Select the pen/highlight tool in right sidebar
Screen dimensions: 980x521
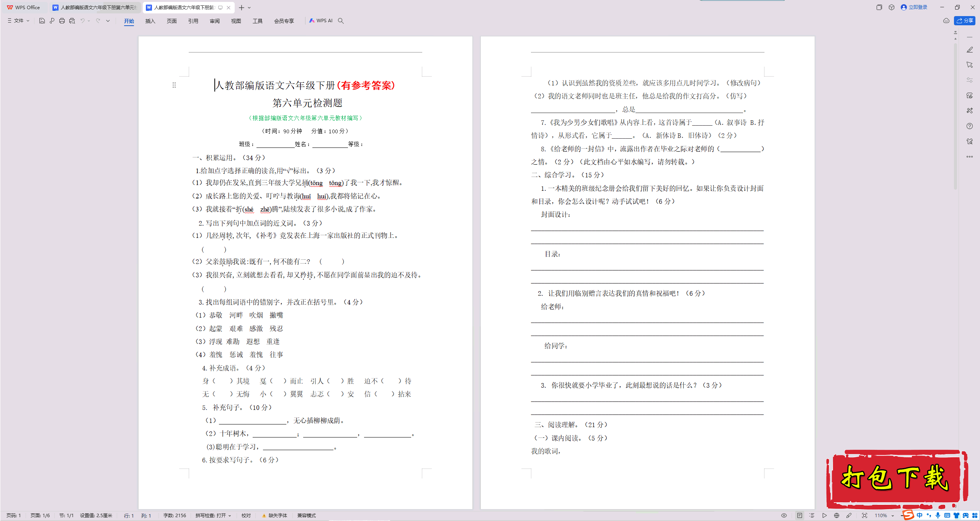click(970, 50)
